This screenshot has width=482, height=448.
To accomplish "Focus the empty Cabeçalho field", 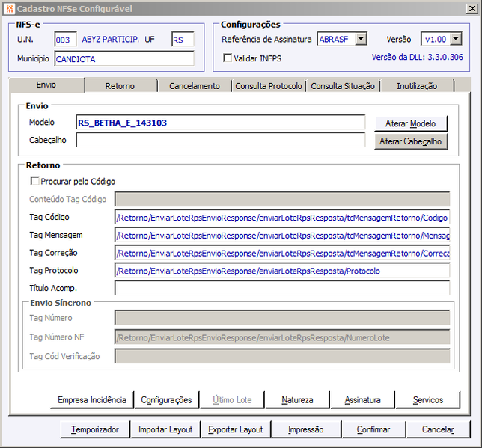I will [x=221, y=140].
